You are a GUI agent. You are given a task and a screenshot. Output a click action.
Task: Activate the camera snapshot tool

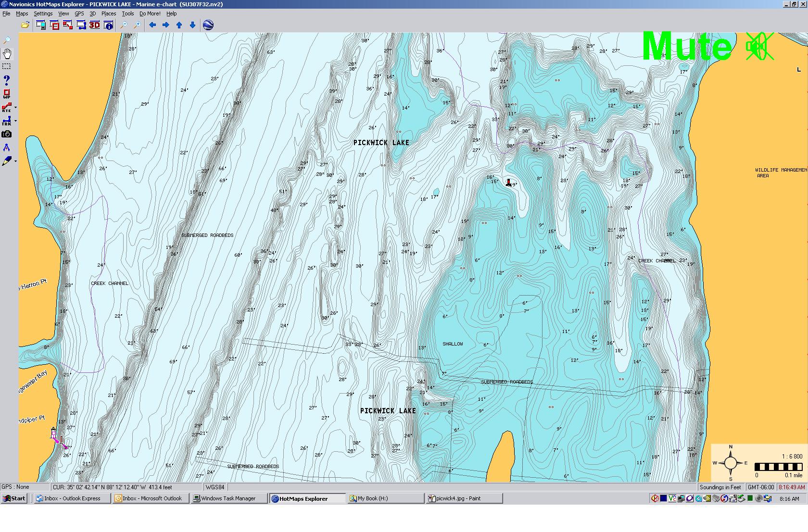(x=7, y=135)
